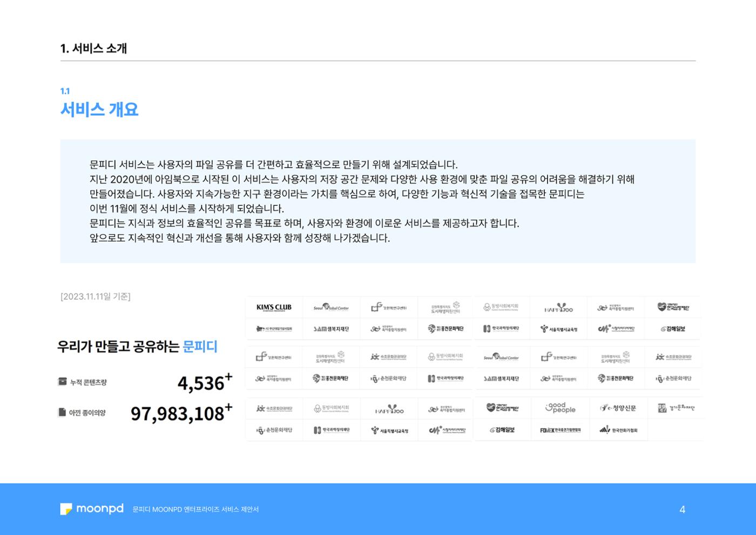Click the section heading '1. 서비스 소개'

pos(93,48)
